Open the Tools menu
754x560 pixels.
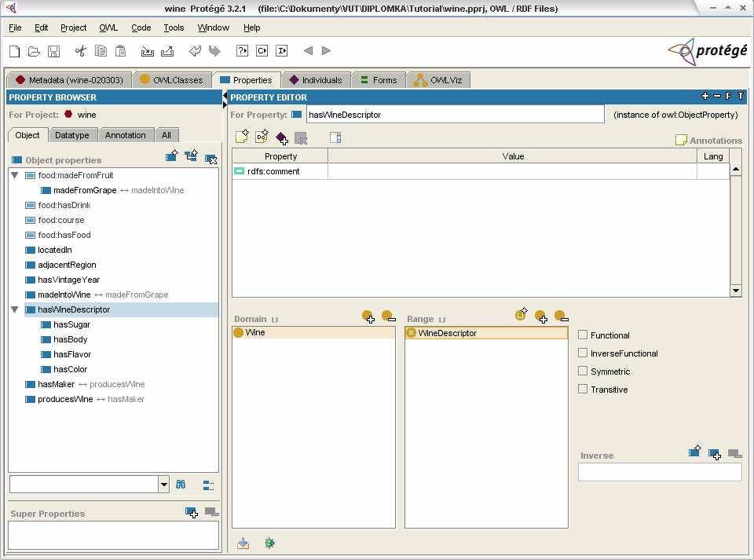point(174,27)
